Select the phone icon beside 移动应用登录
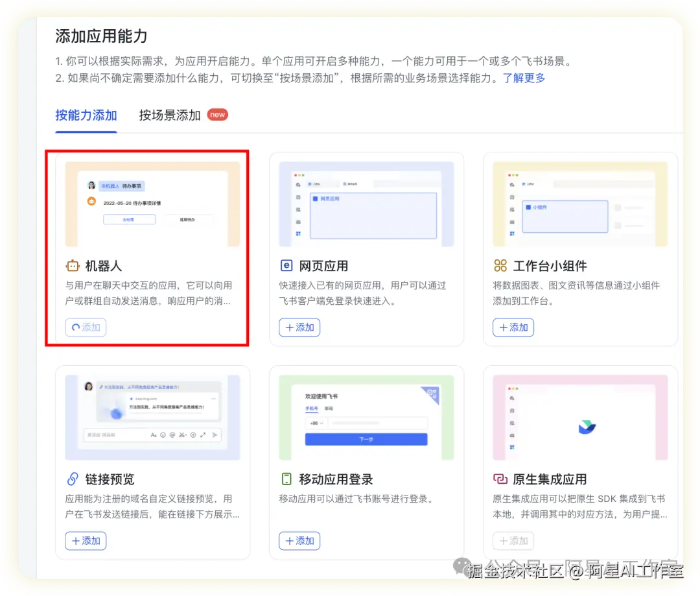 pos(286,479)
